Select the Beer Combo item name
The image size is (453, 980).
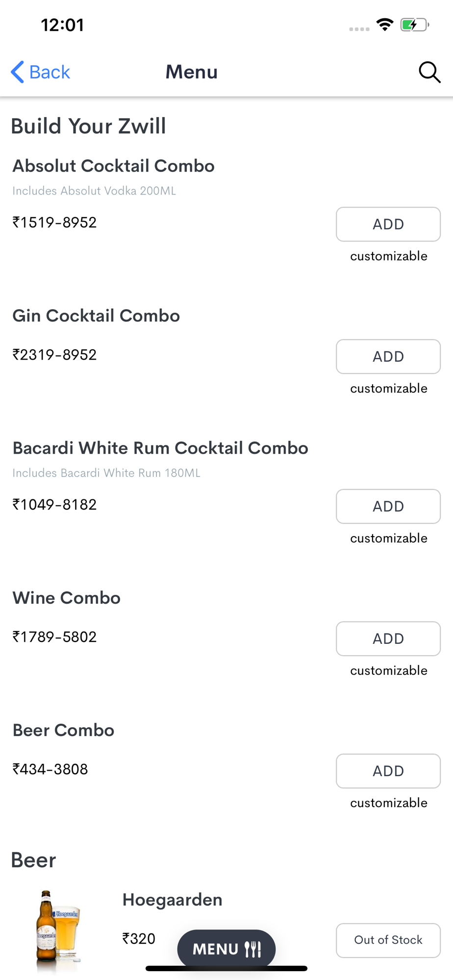63,731
